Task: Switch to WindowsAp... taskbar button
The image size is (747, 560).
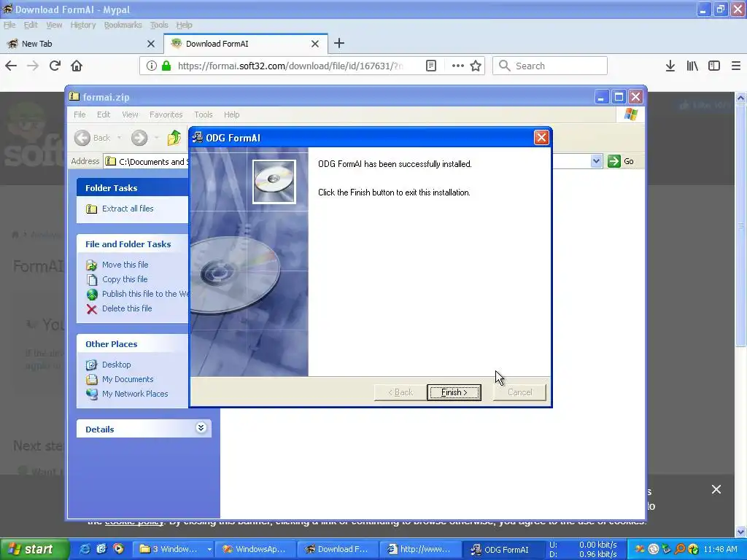Action: (x=255, y=549)
